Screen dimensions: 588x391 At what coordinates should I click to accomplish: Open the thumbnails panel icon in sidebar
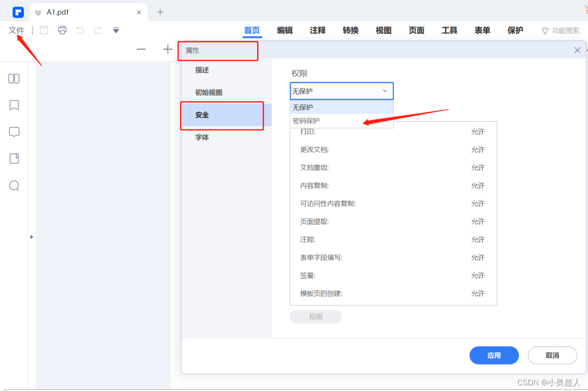click(x=14, y=78)
